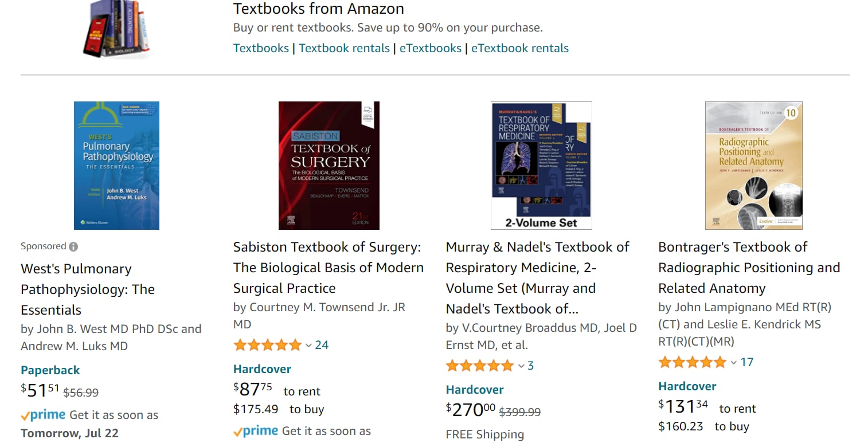Click the Prime badge below Sabiston's rent price
Image resolution: width=868 pixels, height=443 pixels.
(x=255, y=431)
